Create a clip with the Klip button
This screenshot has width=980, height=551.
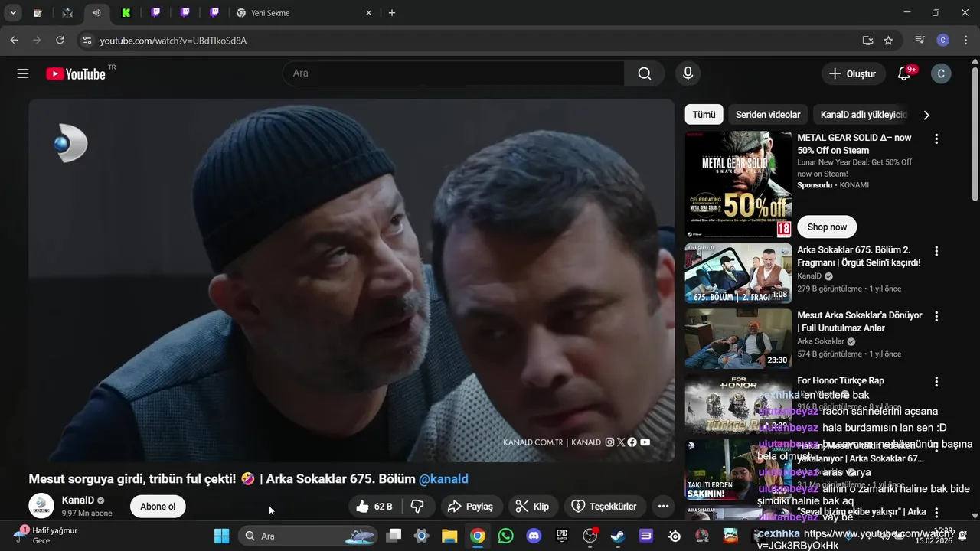(533, 507)
